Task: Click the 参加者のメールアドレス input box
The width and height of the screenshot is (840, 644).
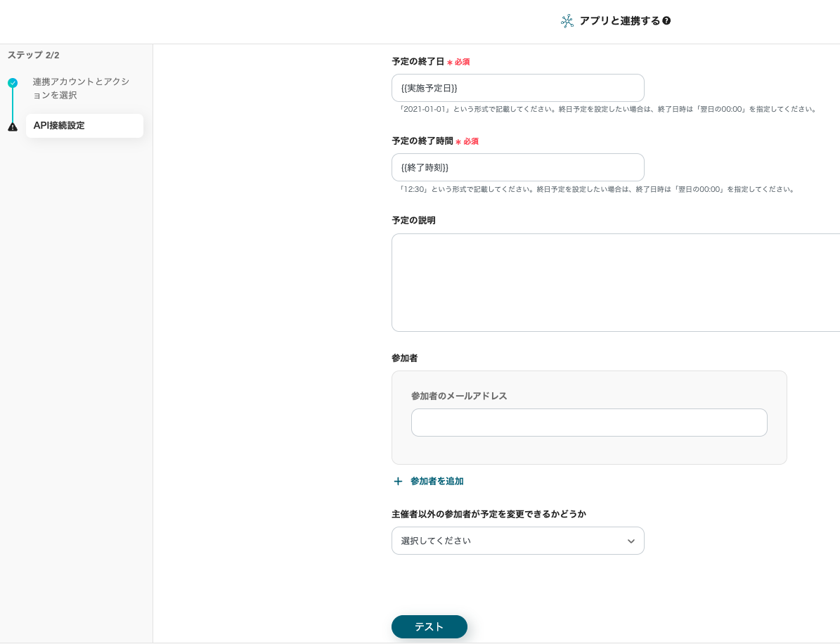Action: pos(588,423)
